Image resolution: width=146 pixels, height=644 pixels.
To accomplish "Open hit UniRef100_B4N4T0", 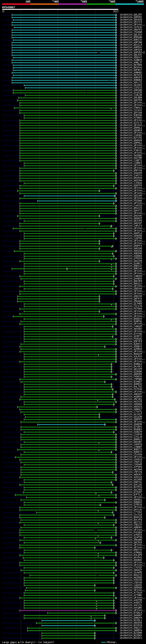I will pos(131,452).
